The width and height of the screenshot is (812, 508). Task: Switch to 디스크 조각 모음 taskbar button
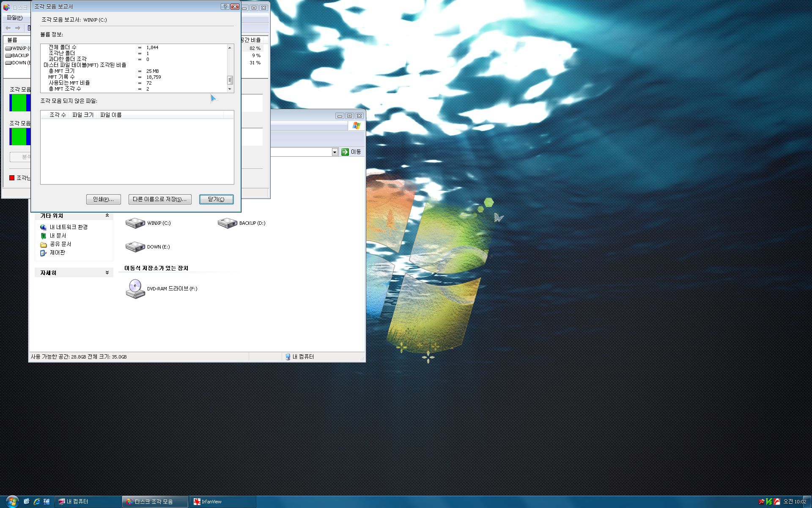click(155, 502)
